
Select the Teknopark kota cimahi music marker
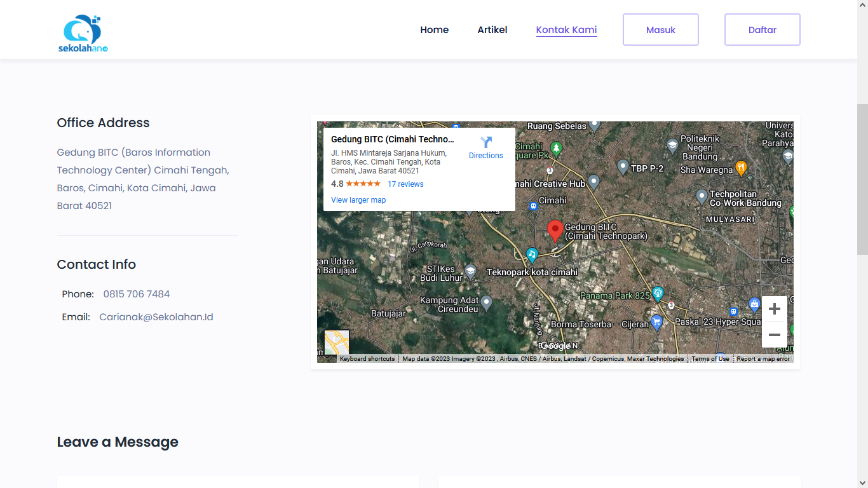click(532, 254)
